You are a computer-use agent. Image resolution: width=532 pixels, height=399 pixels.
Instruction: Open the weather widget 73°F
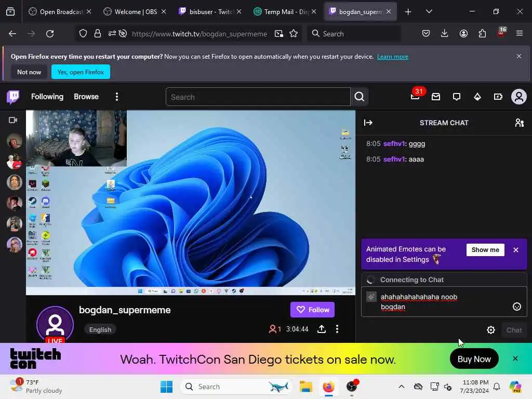[36, 387]
